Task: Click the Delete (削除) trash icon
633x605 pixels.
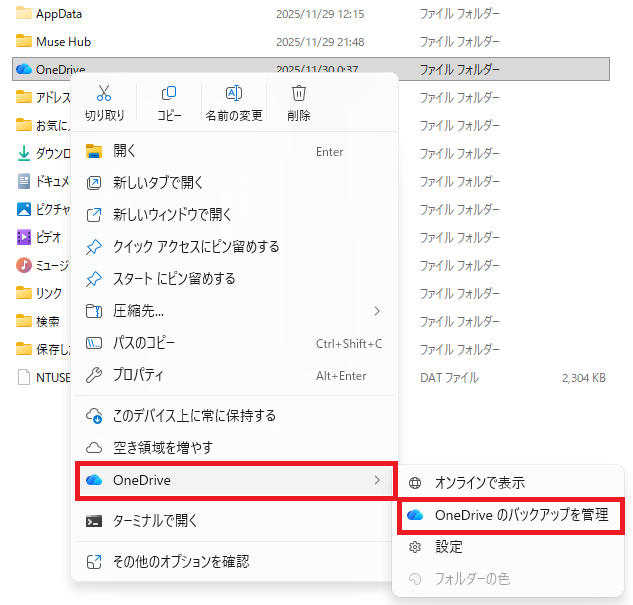Action: coord(298,94)
